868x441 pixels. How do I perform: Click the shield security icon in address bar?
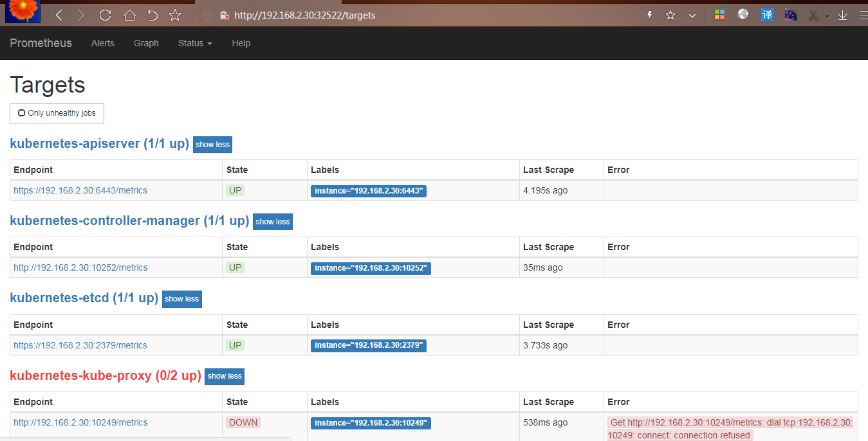coord(208,15)
